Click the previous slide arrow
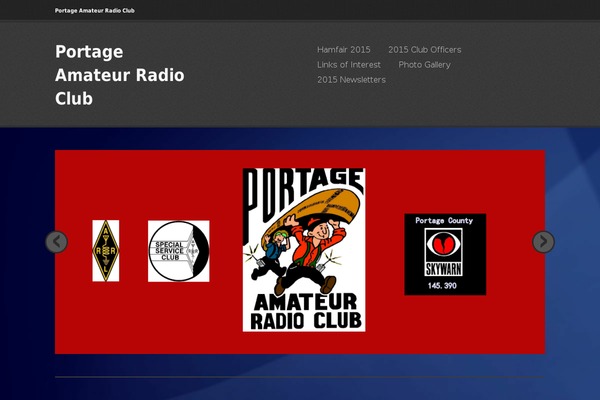 tap(57, 242)
